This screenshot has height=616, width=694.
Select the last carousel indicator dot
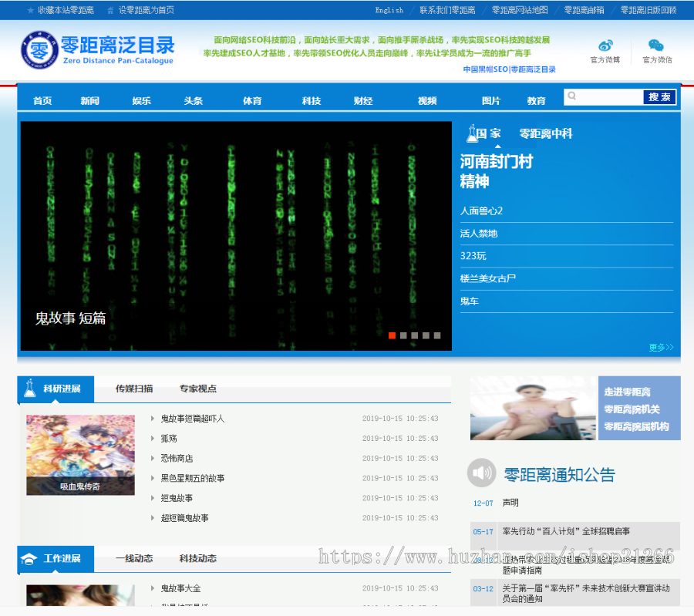point(437,335)
